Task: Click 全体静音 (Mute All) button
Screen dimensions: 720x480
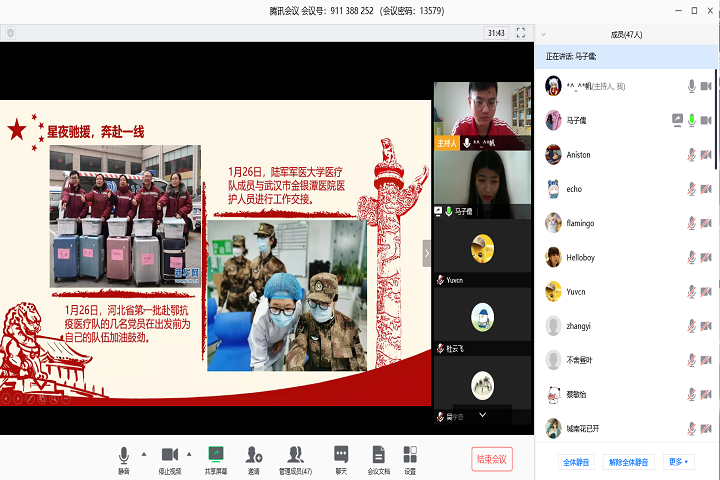Action: pos(576,462)
